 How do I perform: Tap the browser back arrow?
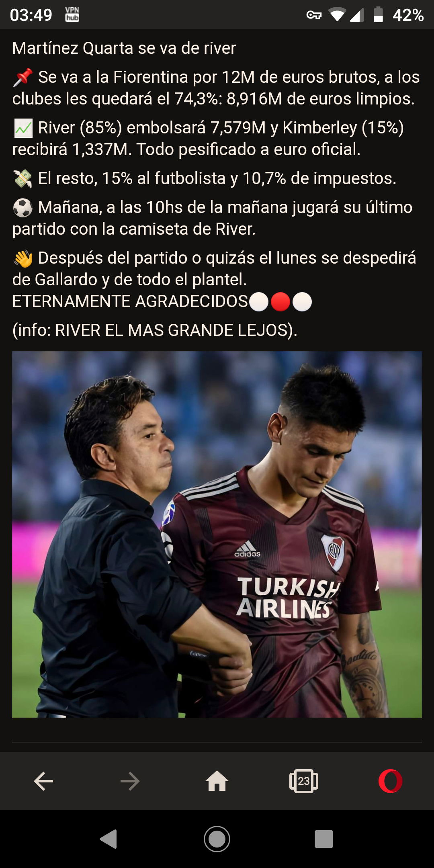click(43, 781)
